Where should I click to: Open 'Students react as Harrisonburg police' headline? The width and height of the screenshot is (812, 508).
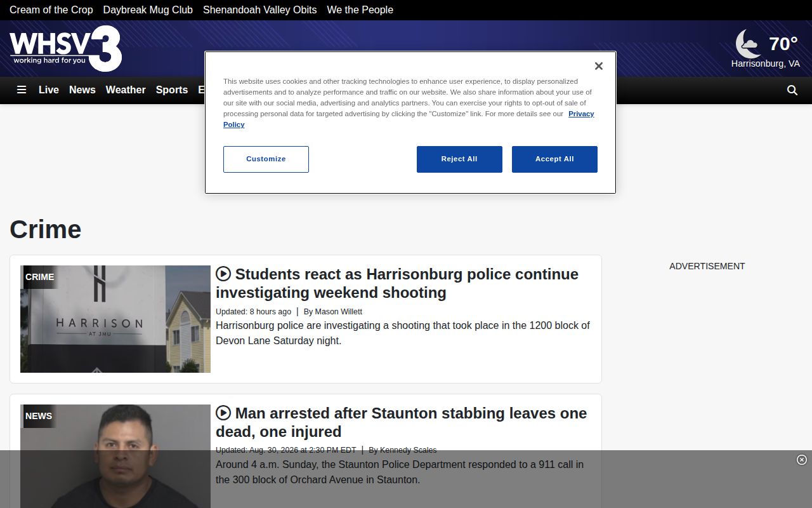(x=397, y=283)
